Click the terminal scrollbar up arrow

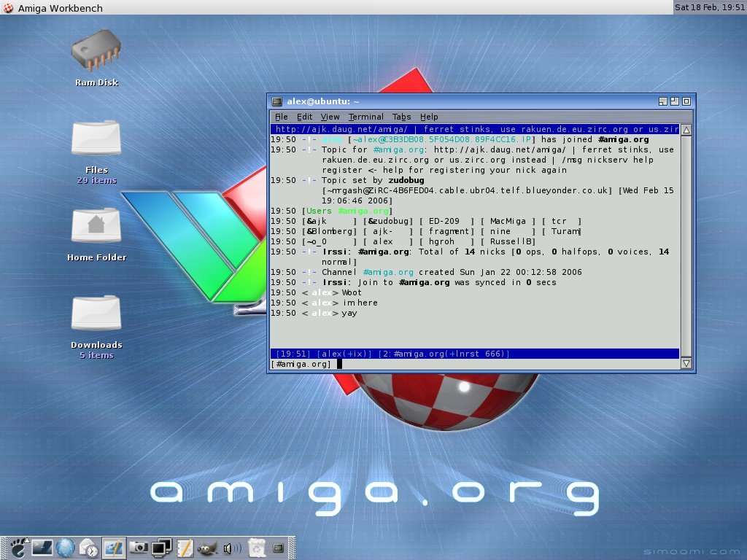[x=686, y=130]
